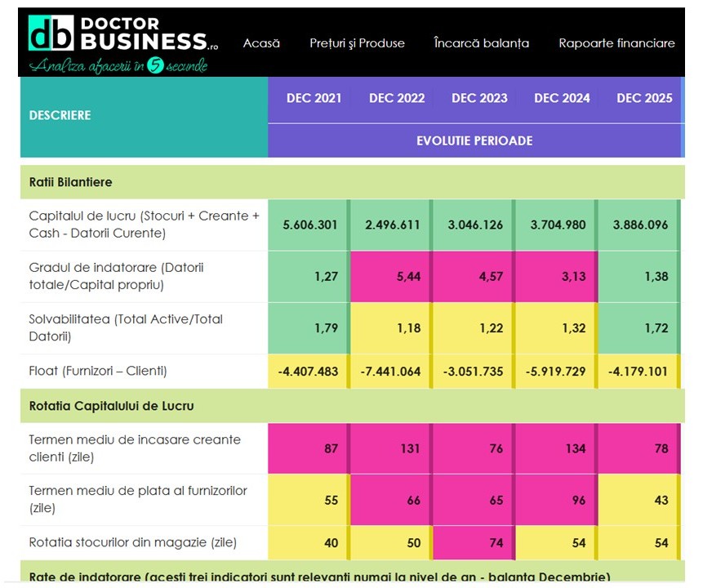Click the pink 5,44 debt ratio cell
Viewport: 703px width, 588px height.
coord(392,277)
